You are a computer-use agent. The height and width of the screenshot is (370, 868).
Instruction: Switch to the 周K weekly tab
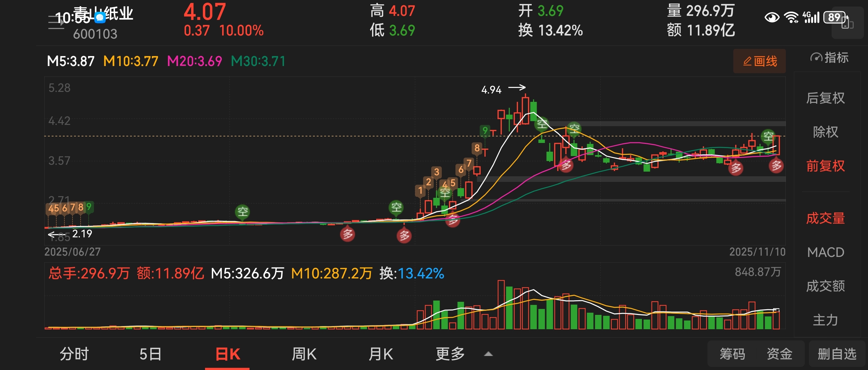point(304,354)
